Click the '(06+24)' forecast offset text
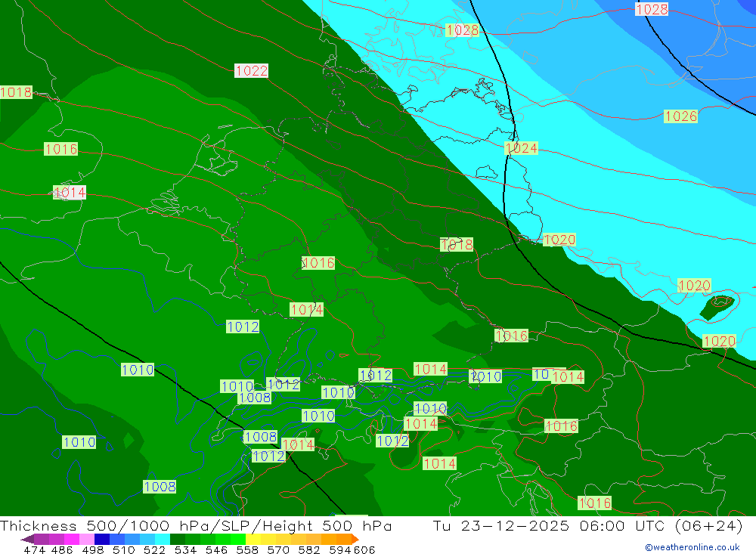The image size is (756, 554). (709, 525)
